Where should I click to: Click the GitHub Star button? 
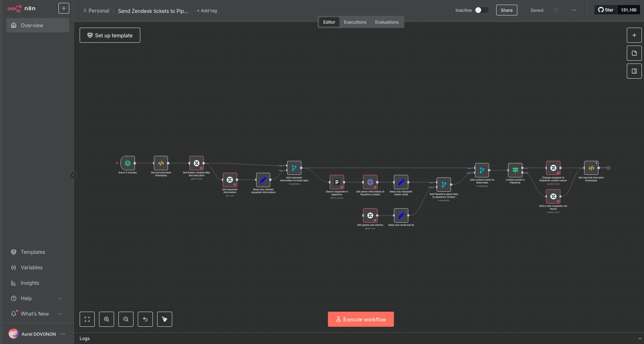[606, 10]
